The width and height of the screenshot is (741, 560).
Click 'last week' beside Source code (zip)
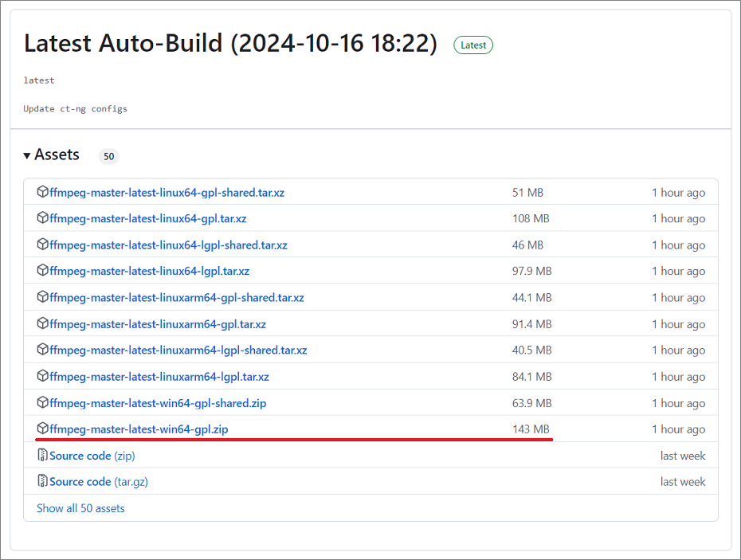(x=683, y=456)
